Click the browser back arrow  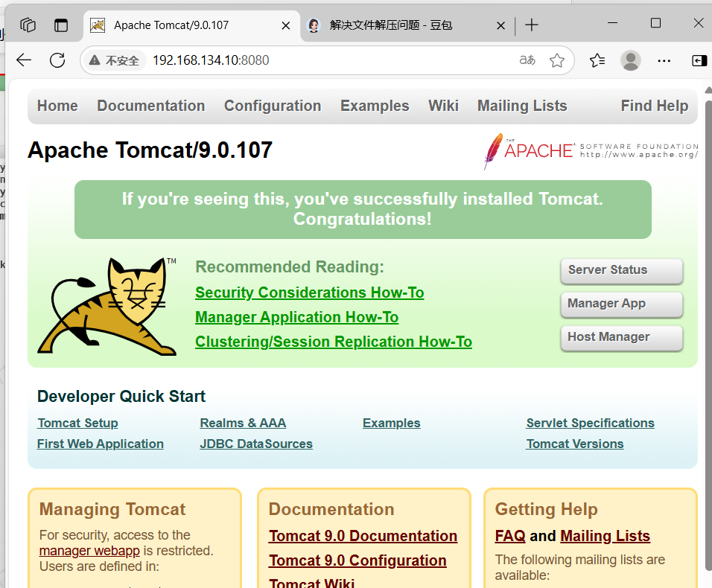point(24,60)
